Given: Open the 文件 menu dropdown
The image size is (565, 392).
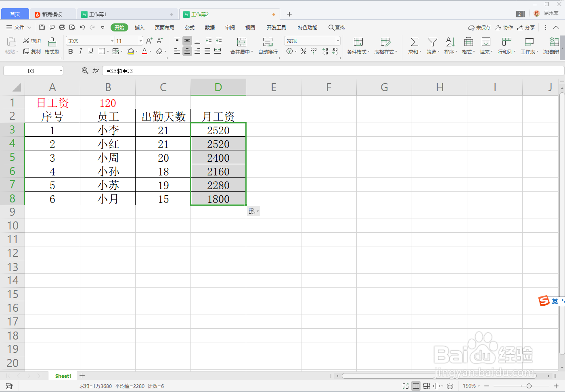Looking at the screenshot, I should pyautogui.click(x=19, y=27).
